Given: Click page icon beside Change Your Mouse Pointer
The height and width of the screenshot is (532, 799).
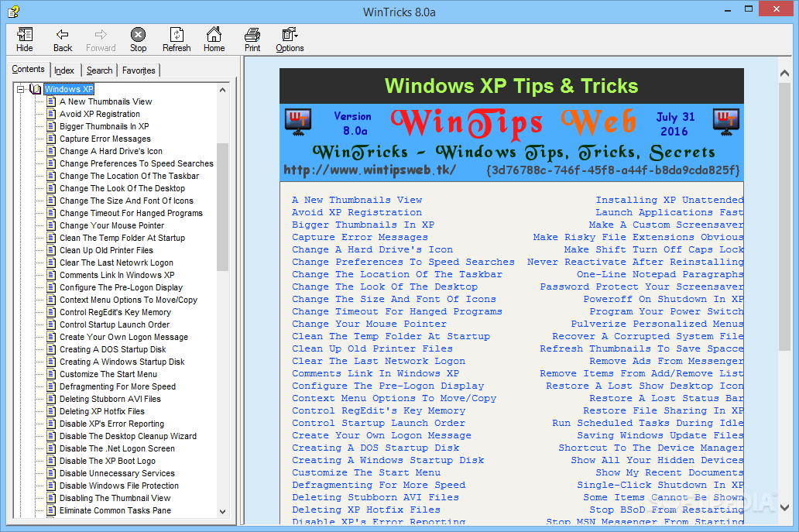Looking at the screenshot, I should pos(51,225).
